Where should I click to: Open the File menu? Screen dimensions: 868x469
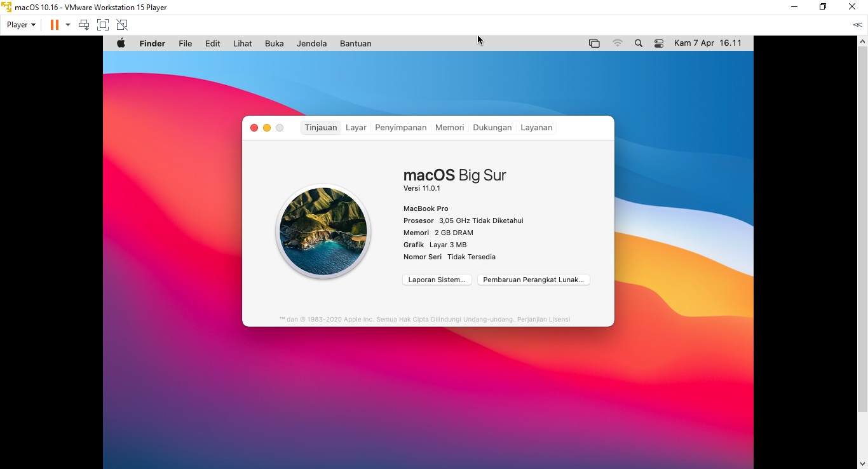[x=186, y=43]
